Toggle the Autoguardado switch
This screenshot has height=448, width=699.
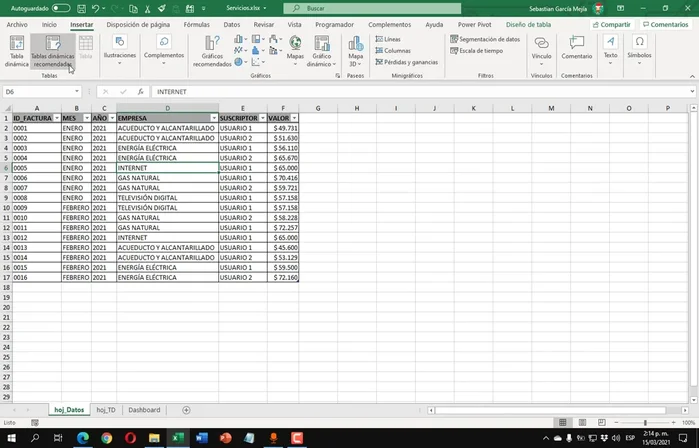[61, 8]
